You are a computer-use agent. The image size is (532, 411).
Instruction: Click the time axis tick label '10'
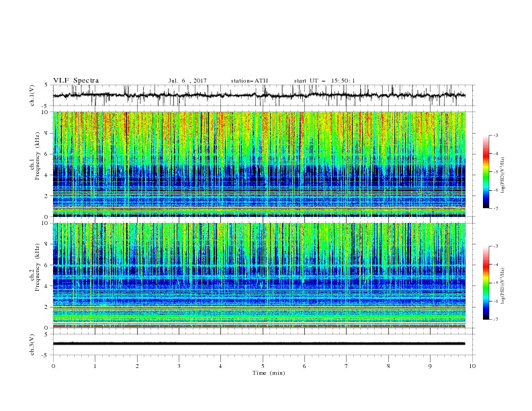pyautogui.click(x=472, y=366)
